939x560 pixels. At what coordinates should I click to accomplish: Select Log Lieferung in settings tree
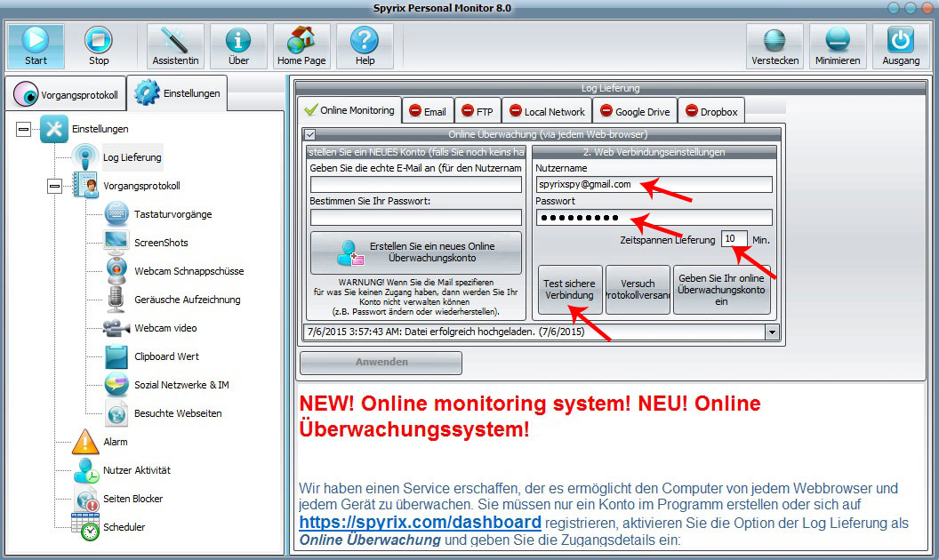(132, 157)
